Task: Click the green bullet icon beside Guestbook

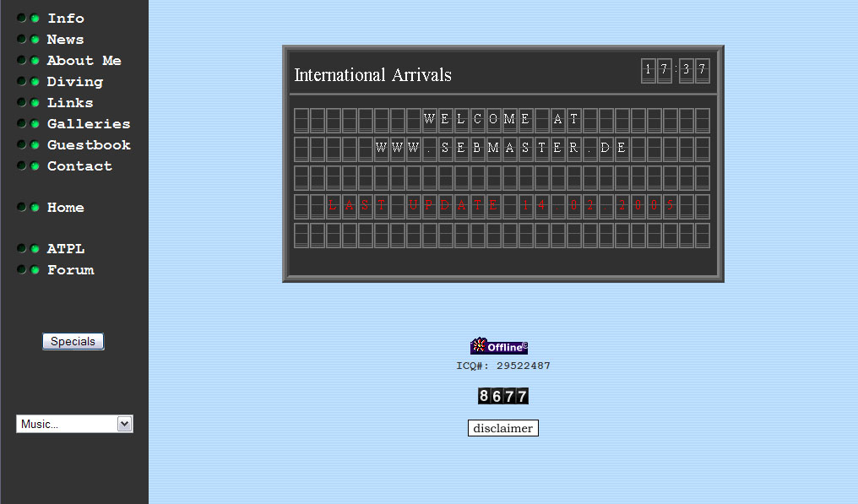Action: point(35,145)
